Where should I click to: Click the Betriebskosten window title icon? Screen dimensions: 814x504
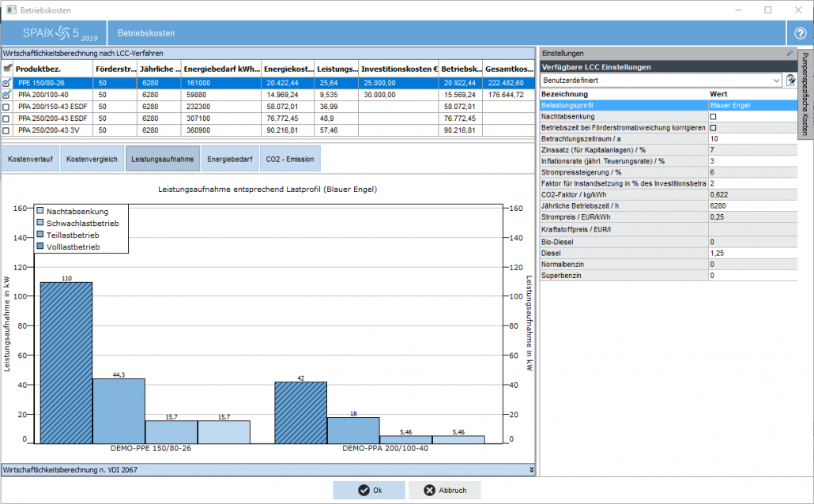9,10
